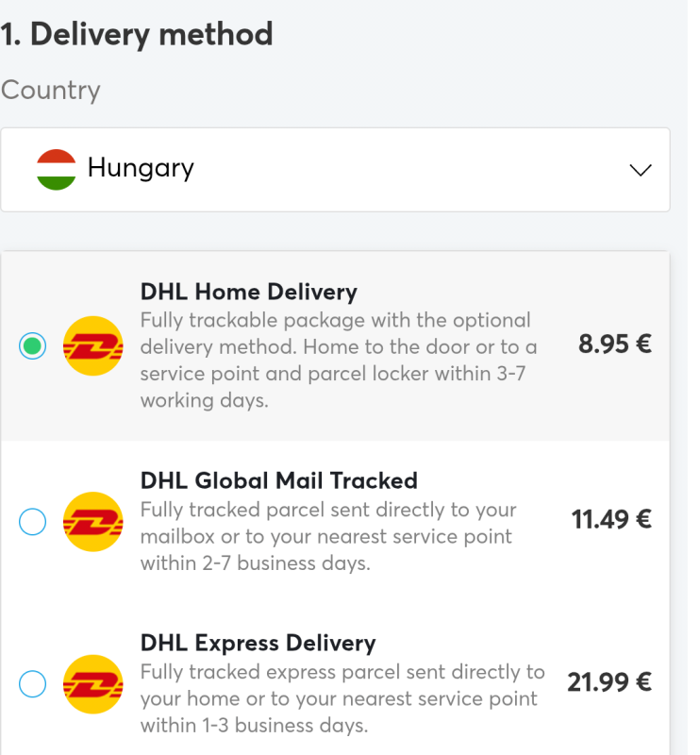Click the DHL logo beside Home Delivery
700x755 pixels.
92,345
